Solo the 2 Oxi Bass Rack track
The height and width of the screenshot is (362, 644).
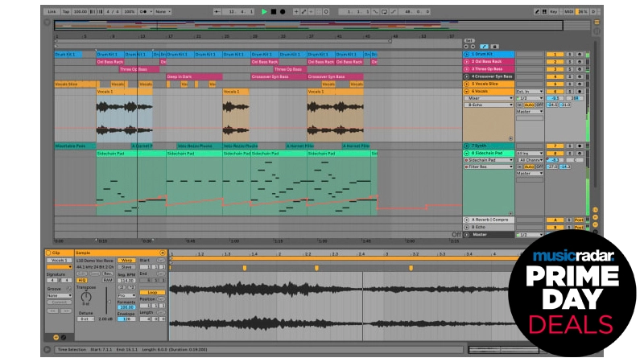point(570,62)
